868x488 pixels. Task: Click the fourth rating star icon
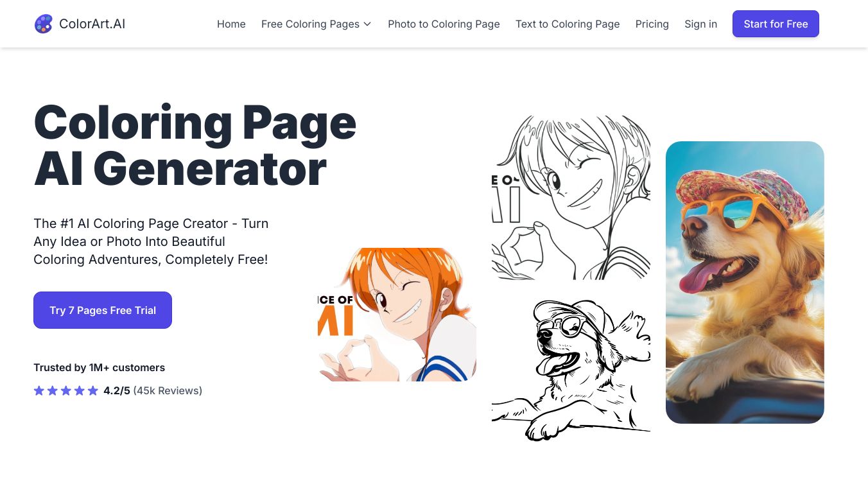pos(80,390)
